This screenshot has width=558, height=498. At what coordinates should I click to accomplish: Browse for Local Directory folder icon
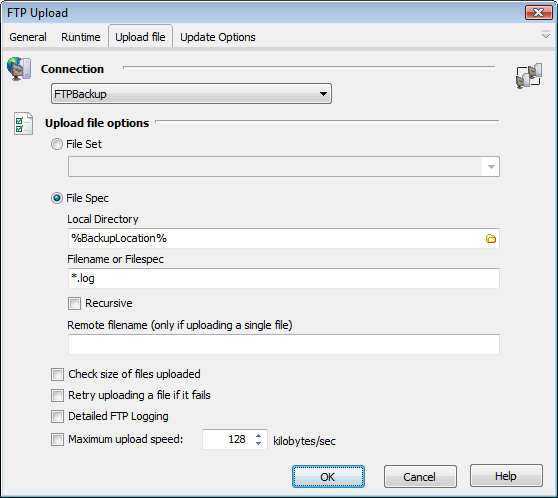click(x=491, y=238)
